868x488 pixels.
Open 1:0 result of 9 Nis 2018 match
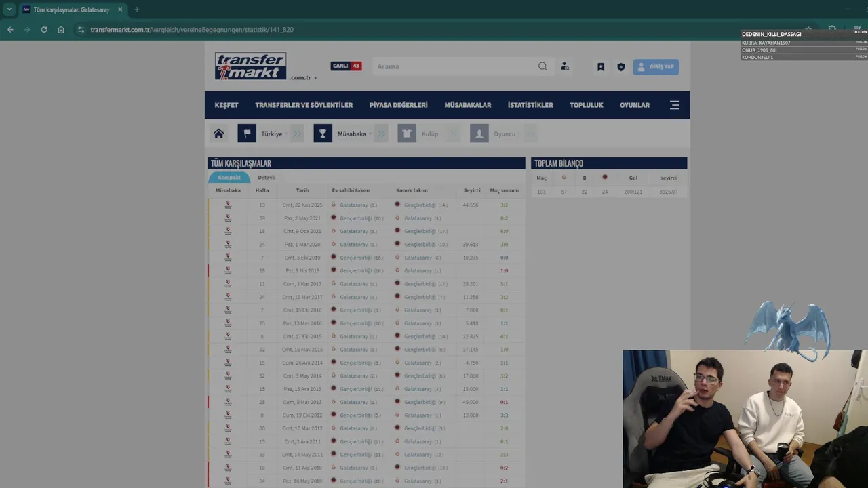(x=504, y=270)
